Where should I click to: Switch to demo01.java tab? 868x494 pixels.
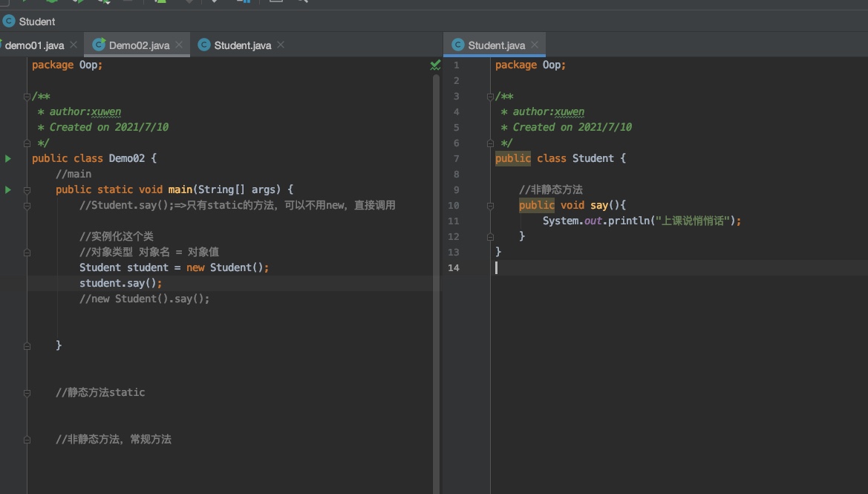click(34, 45)
